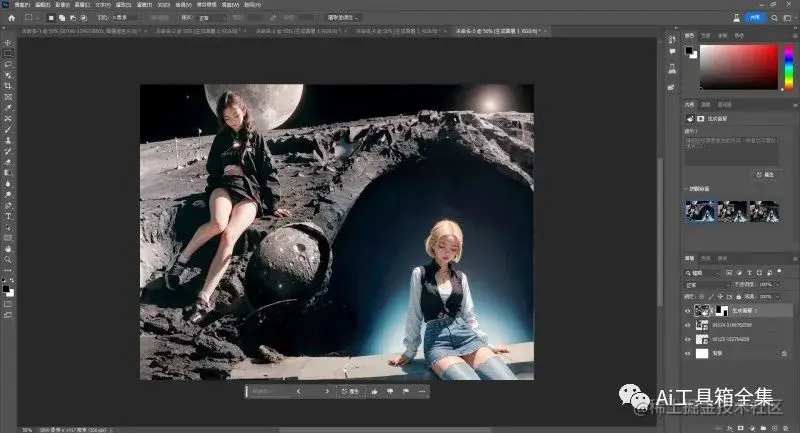Select the Horizontal Type tool
This screenshot has width=800, height=433.
point(8,215)
